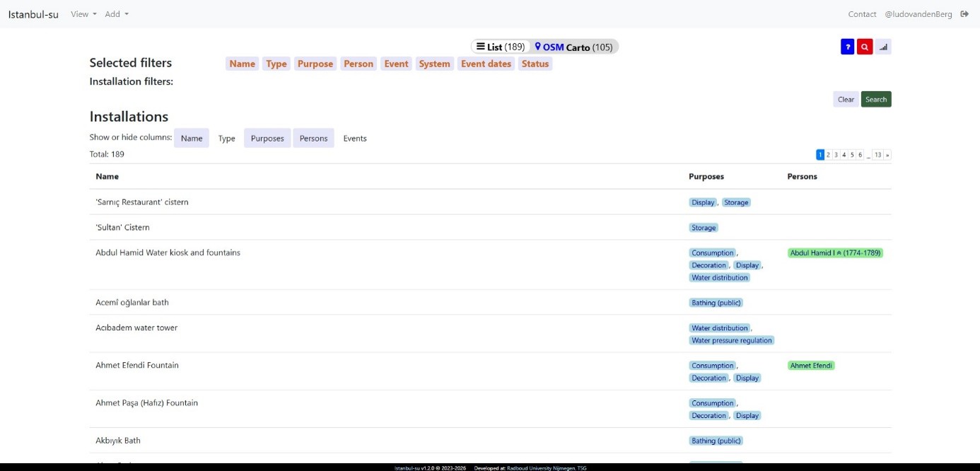Click the green Search button

click(876, 99)
